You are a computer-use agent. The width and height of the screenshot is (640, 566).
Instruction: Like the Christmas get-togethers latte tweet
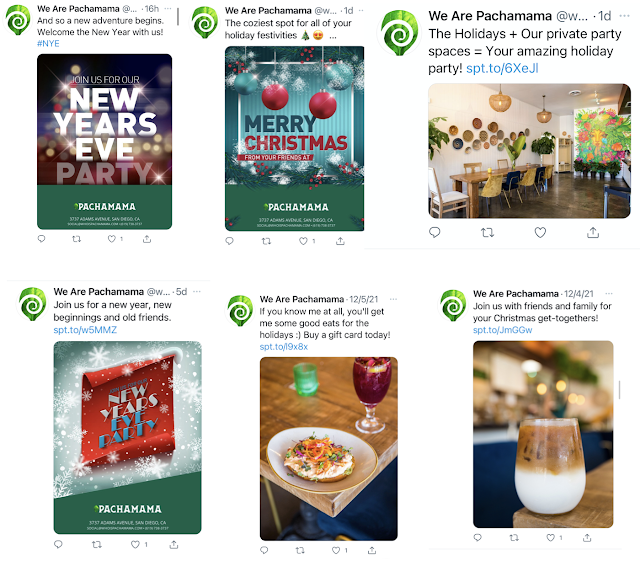click(551, 538)
